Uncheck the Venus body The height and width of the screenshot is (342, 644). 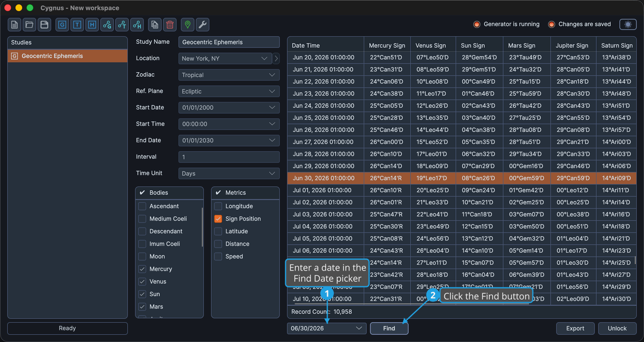(x=142, y=282)
